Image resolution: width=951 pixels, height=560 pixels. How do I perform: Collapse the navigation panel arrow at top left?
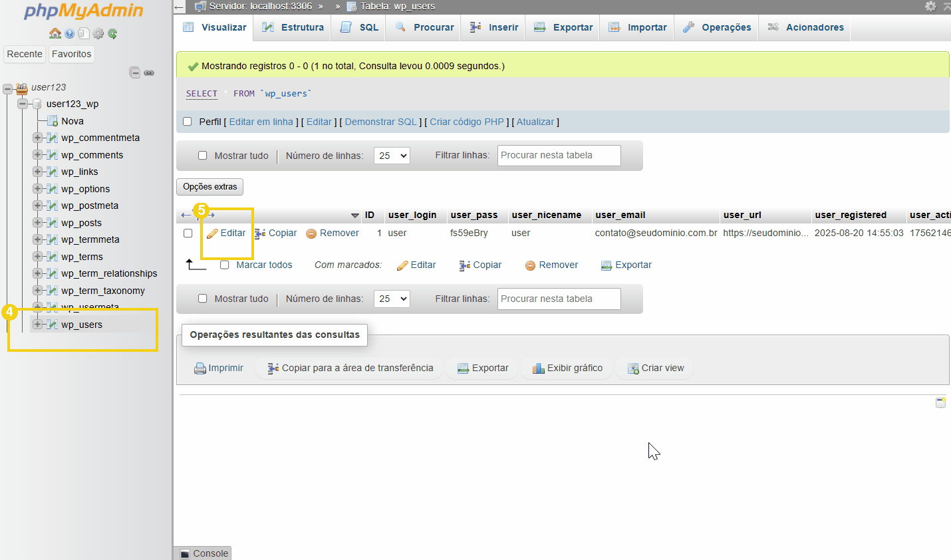click(179, 7)
